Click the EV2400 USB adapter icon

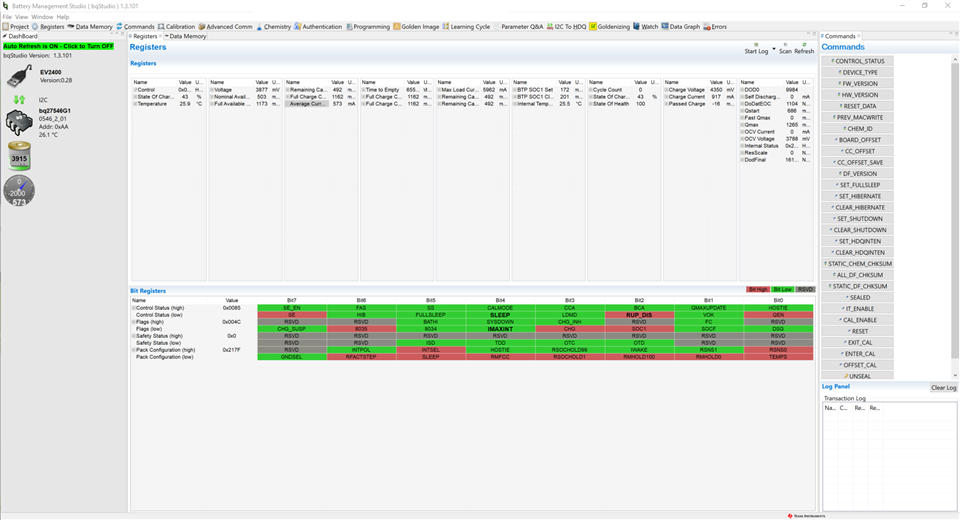19,77
